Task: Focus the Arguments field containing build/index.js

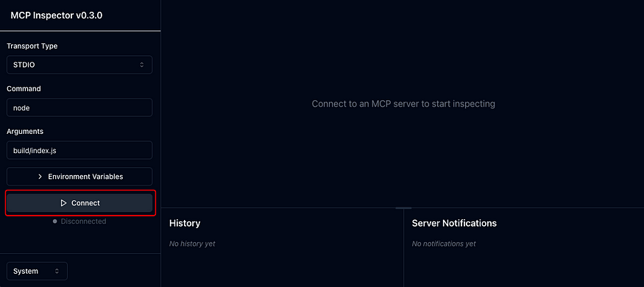Action: (x=79, y=150)
